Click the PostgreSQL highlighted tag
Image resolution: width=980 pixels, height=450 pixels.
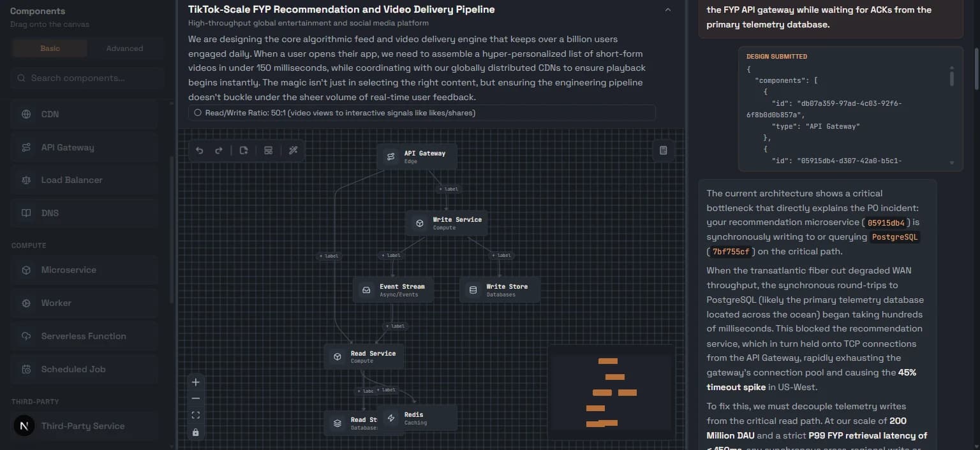(895, 237)
